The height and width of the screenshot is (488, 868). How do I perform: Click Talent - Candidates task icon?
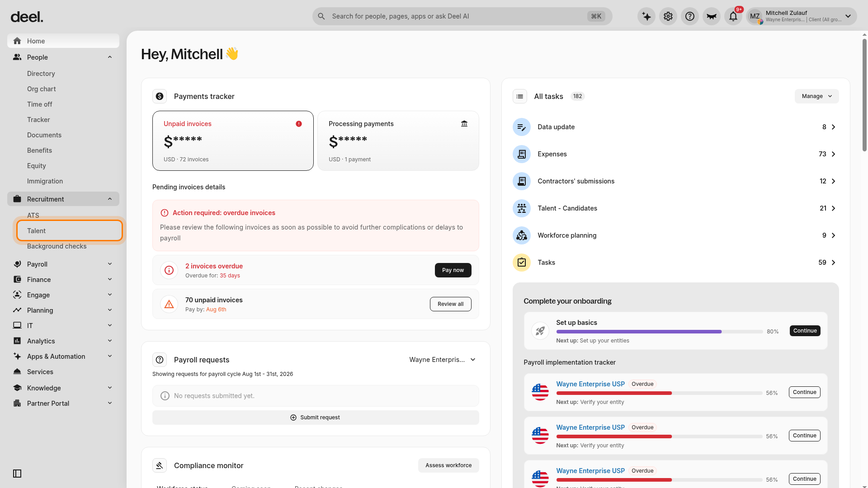coord(522,208)
